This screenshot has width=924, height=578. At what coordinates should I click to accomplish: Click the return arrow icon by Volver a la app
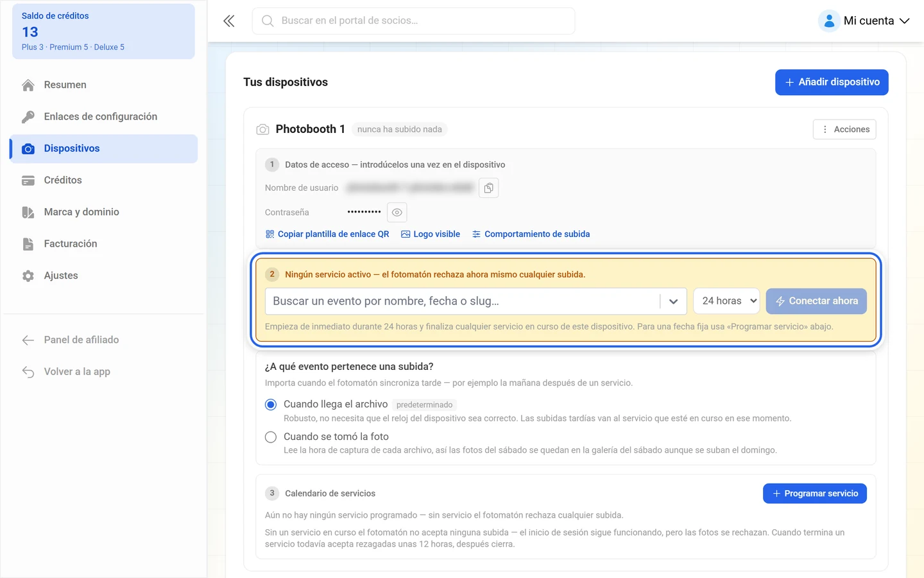[28, 372]
